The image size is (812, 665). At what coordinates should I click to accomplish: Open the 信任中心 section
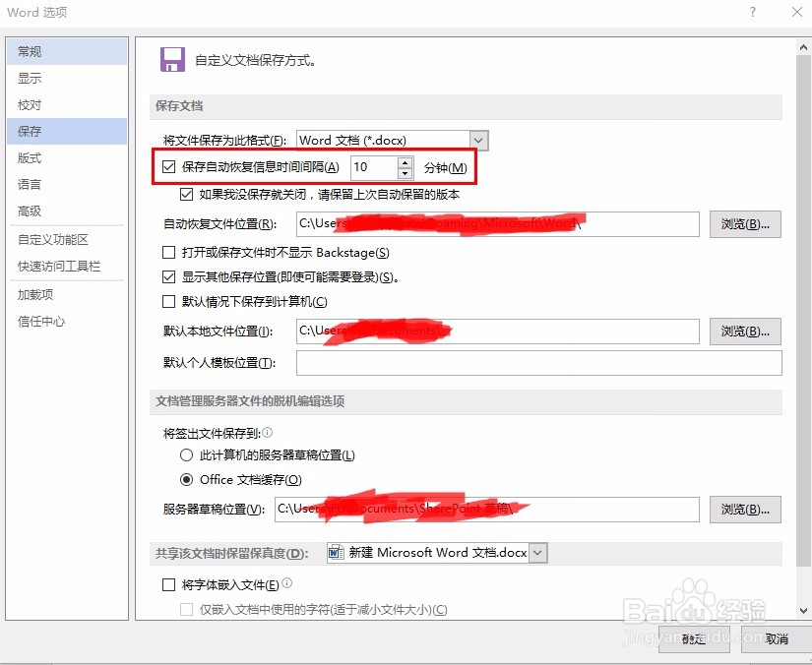click(43, 323)
